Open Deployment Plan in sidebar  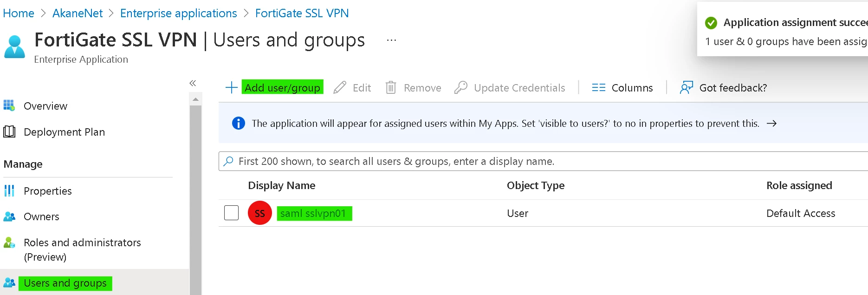pos(64,132)
